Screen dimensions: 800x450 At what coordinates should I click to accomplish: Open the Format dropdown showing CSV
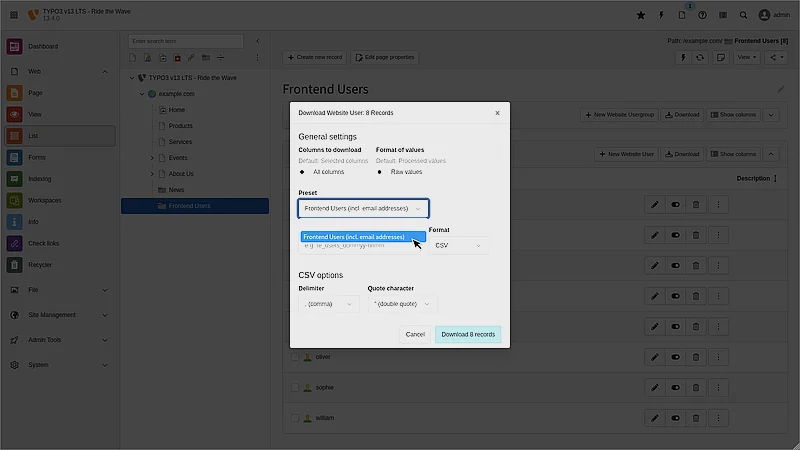(x=458, y=245)
